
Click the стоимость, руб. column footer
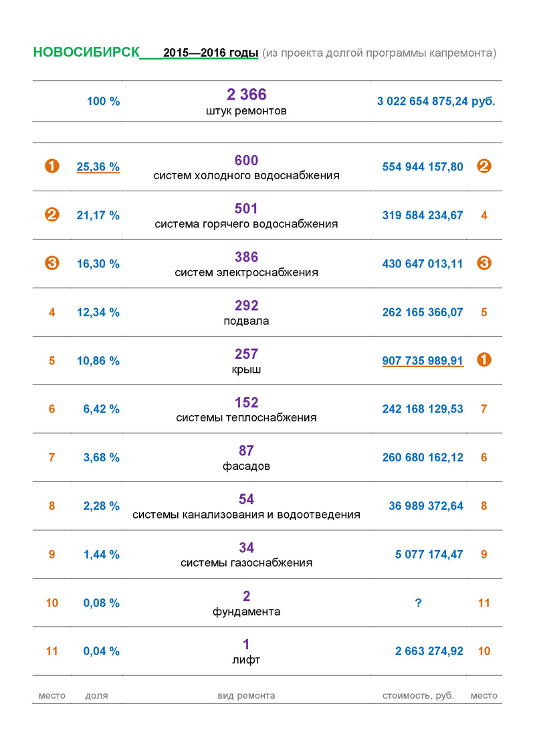click(418, 695)
